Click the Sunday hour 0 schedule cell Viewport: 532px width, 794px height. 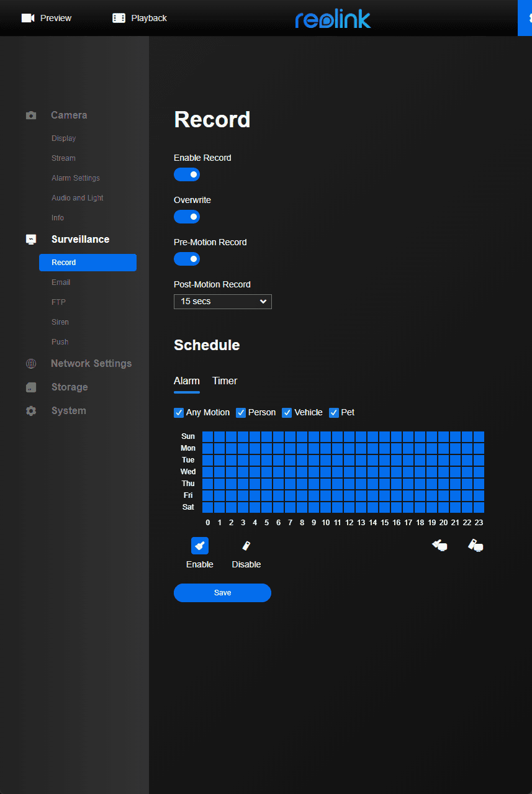click(x=207, y=436)
